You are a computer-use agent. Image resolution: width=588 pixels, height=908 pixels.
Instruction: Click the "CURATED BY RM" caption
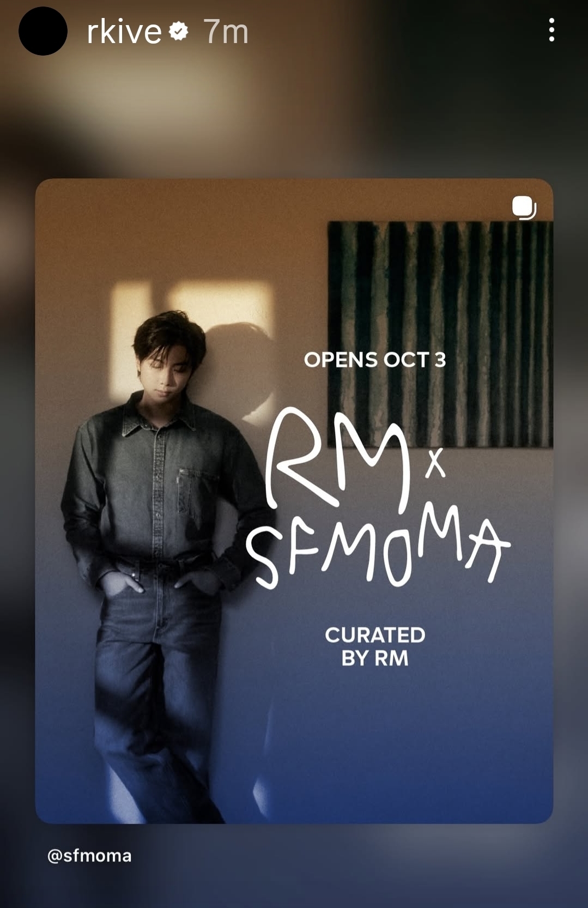375,646
